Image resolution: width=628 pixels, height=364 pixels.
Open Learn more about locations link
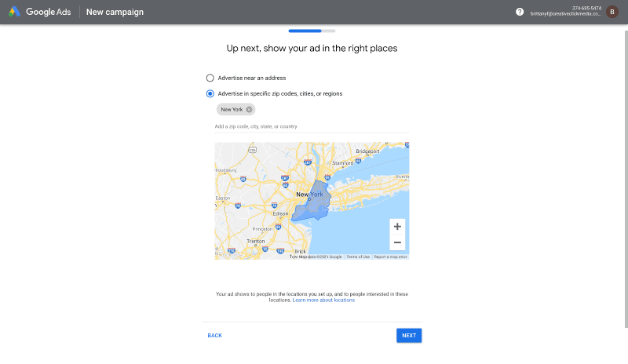(x=323, y=300)
